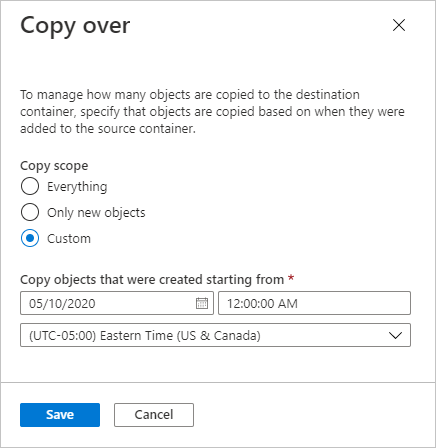Click the Only new objects label text
Image resolution: width=436 pixels, height=448 pixels.
tap(96, 212)
